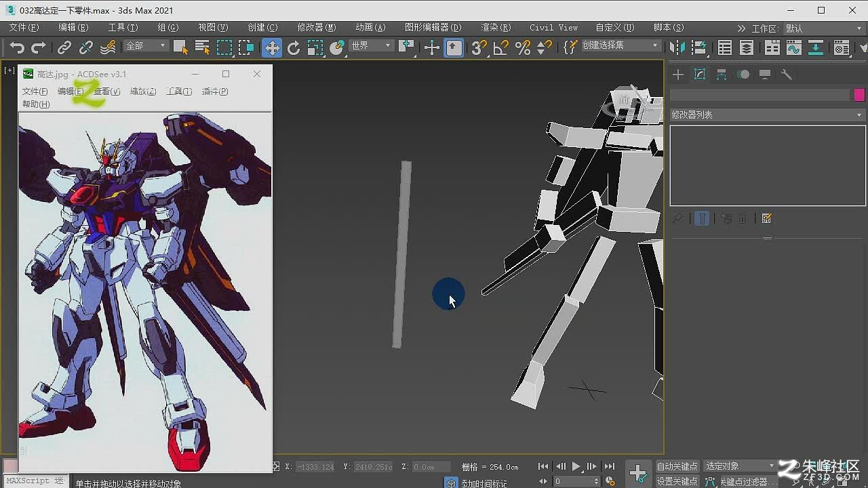Activate the Select Object tool
Screen dimensions: 868x488
180,47
